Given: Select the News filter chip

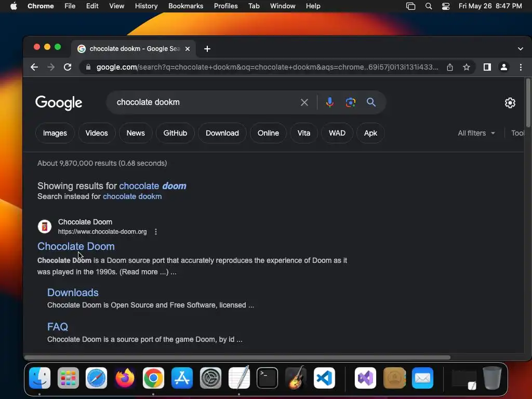Looking at the screenshot, I should click(136, 133).
